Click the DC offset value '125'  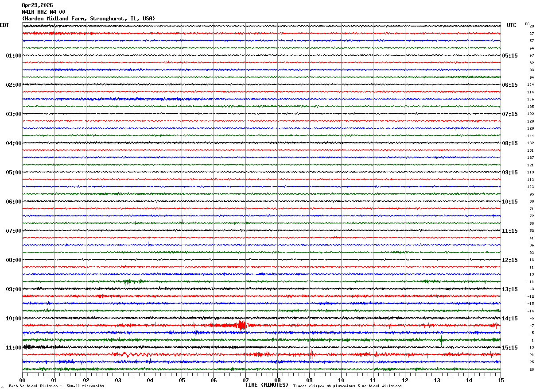pyautogui.click(x=530, y=107)
